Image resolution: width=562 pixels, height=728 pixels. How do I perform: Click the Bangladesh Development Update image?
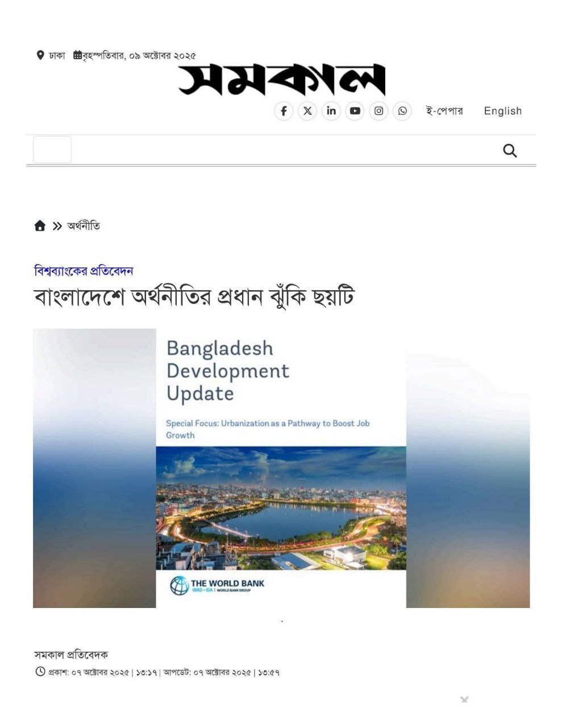pos(281,468)
